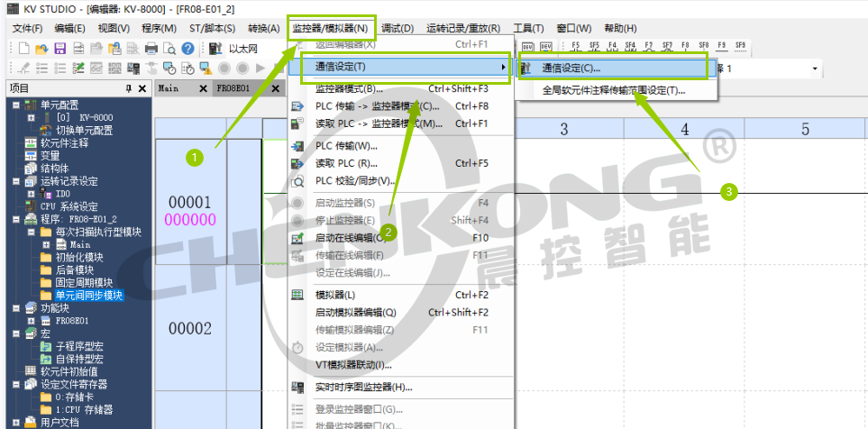This screenshot has width=868, height=429.
Task: Expand the Main program tree node
Action: coord(45,244)
